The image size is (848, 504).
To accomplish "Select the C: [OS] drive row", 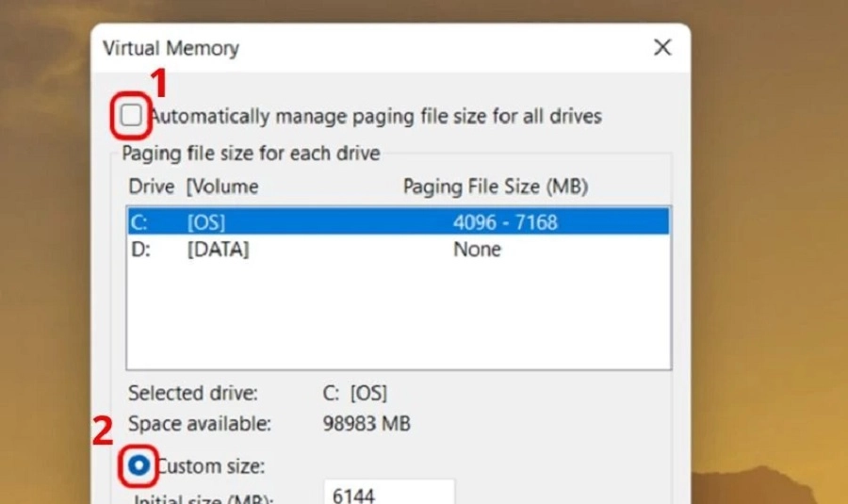I will [x=398, y=222].
